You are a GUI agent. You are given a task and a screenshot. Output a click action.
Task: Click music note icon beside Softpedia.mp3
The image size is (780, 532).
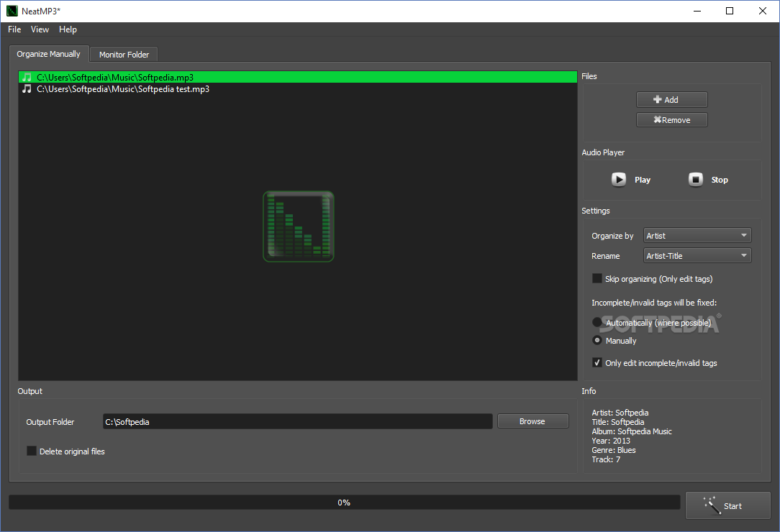click(27, 77)
